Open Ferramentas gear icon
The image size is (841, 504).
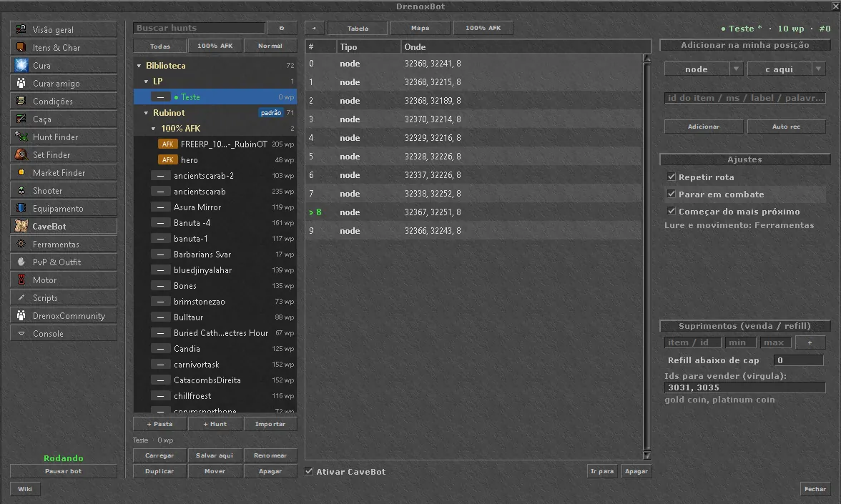tap(21, 244)
